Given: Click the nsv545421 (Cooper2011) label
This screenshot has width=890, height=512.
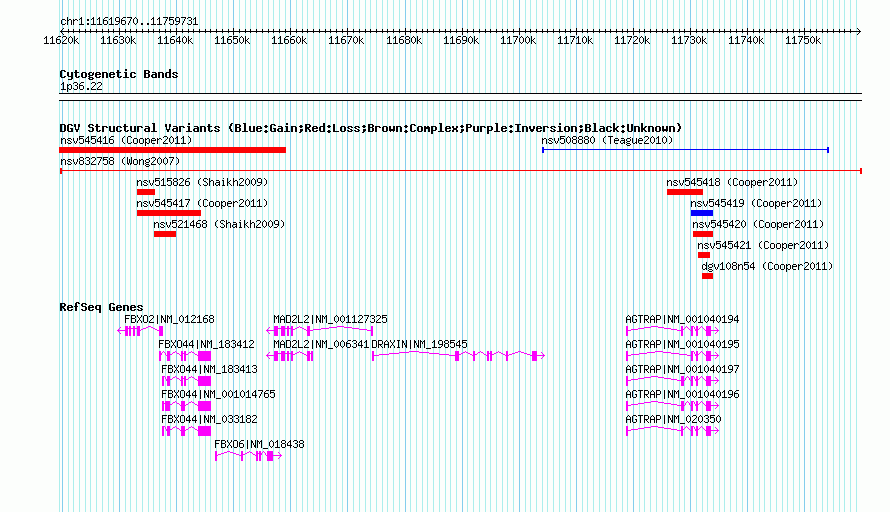Looking at the screenshot, I should (x=763, y=245).
